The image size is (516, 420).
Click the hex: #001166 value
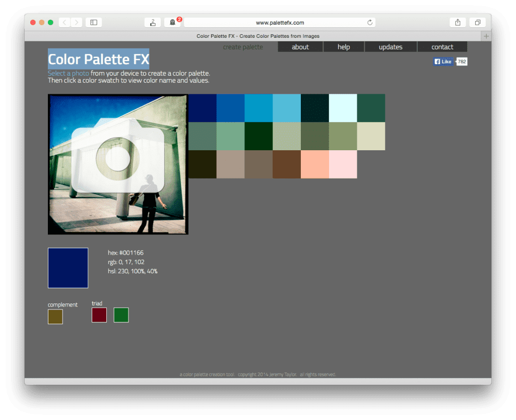click(x=125, y=253)
